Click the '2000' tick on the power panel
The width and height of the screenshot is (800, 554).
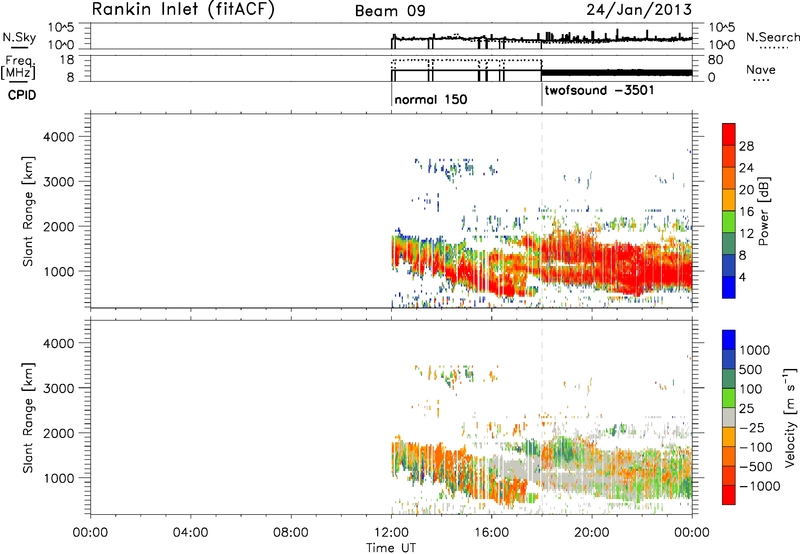(x=59, y=226)
